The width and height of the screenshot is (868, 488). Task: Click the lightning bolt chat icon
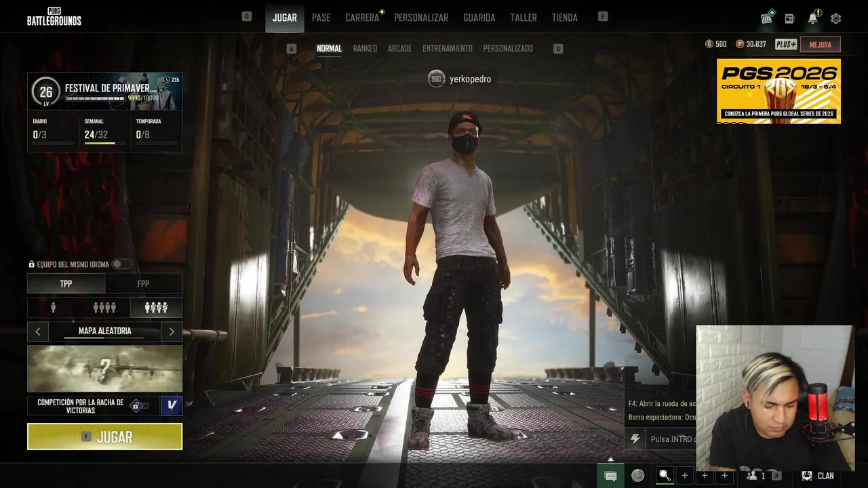tap(635, 439)
